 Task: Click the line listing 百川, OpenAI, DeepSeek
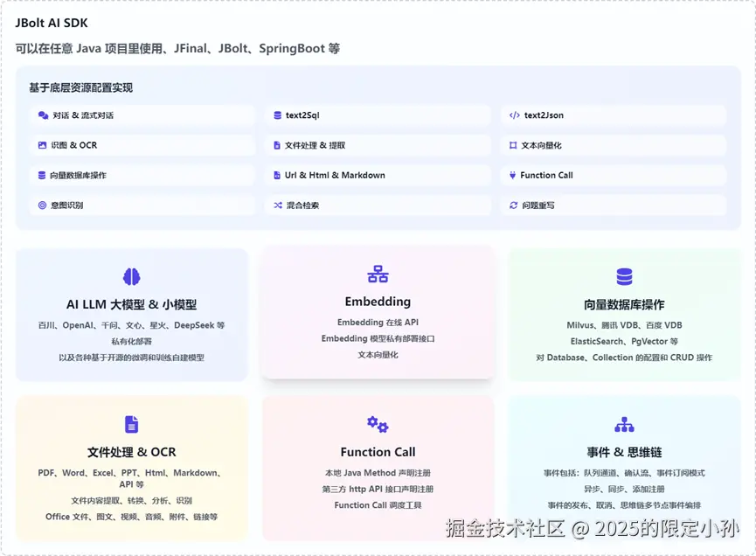click(x=132, y=325)
